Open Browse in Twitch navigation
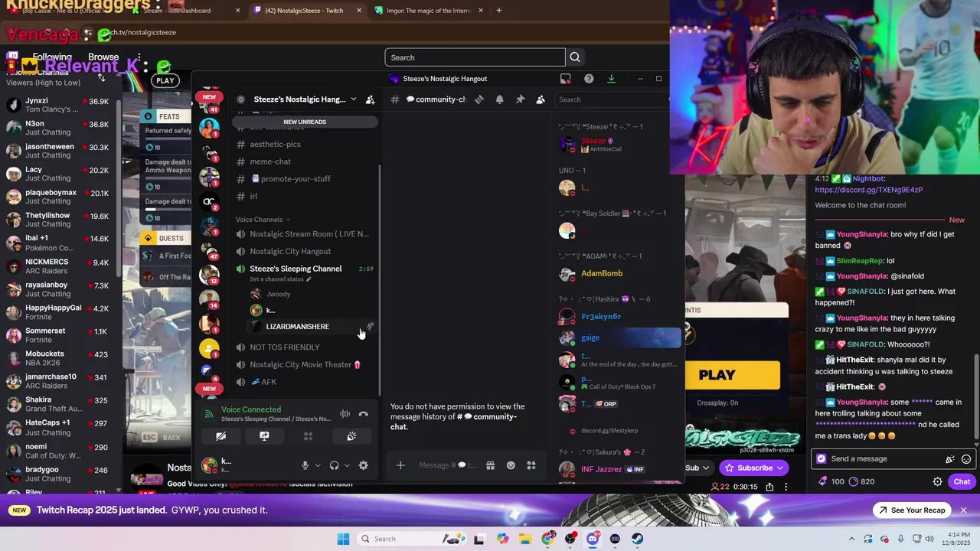The width and height of the screenshot is (980, 551). (x=103, y=57)
